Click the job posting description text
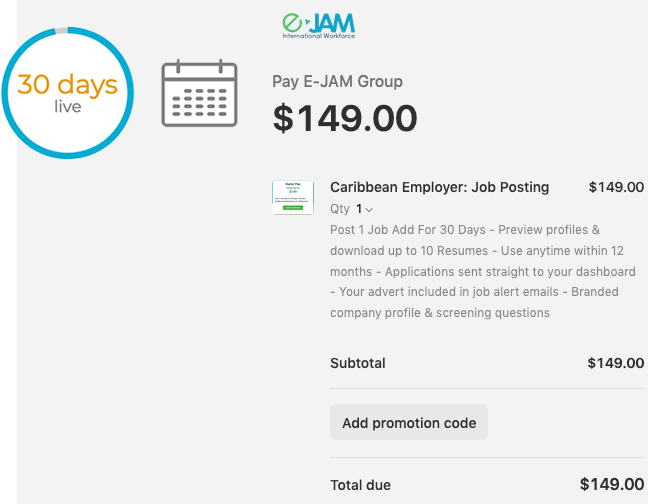 click(483, 271)
